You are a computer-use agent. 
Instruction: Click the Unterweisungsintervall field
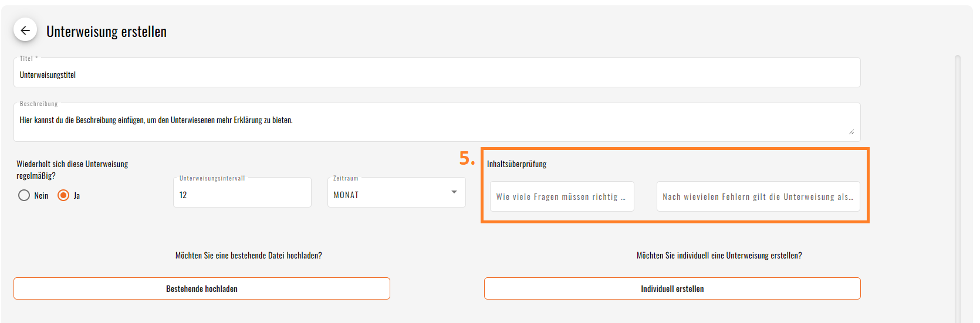[242, 193]
